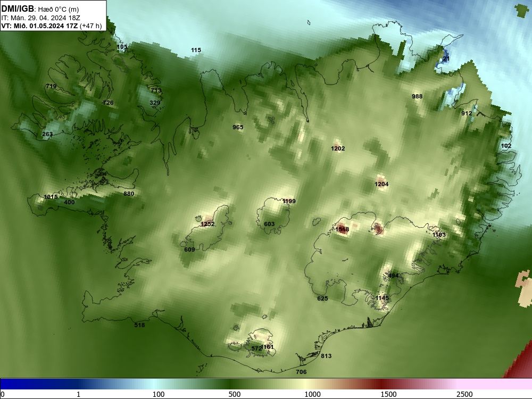Image resolution: width=532 pixels, height=399 pixels.
Task: Click the 726 label
Action: pyautogui.click(x=108, y=103)
